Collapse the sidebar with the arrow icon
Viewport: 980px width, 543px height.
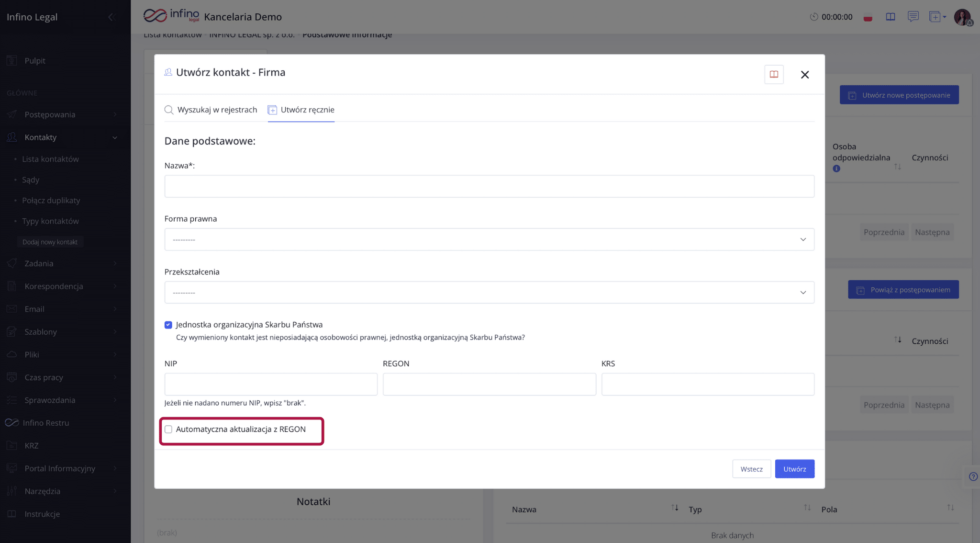(111, 17)
